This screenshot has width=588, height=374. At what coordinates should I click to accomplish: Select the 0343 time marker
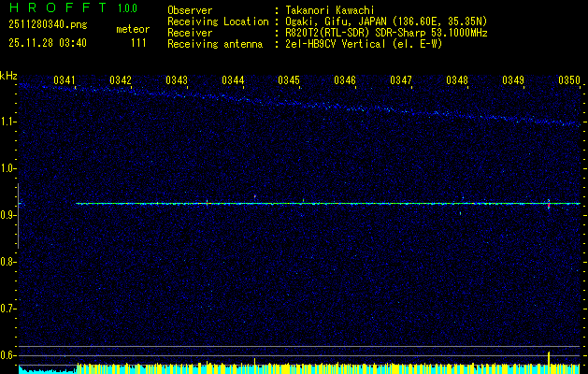pos(176,81)
